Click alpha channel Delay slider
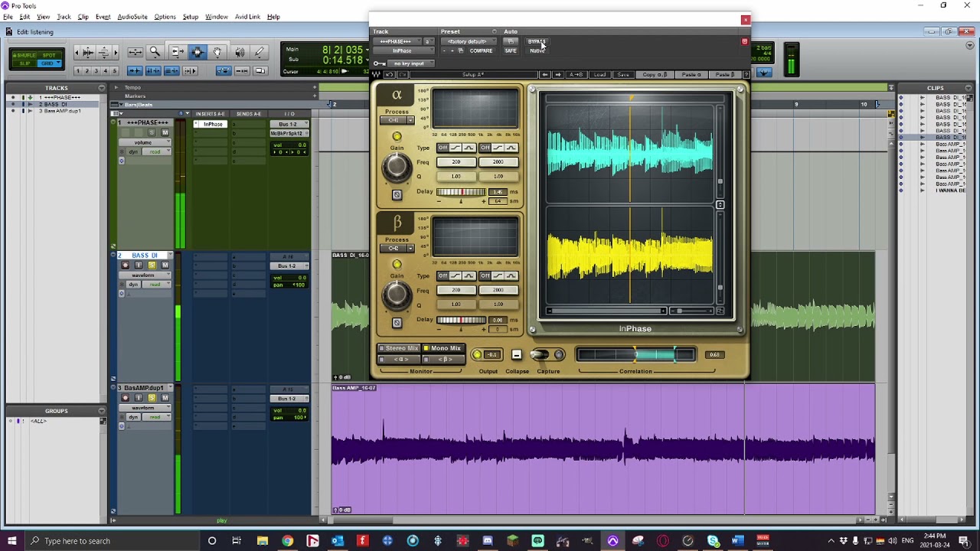Image resolution: width=980 pixels, height=551 pixels. click(461, 192)
